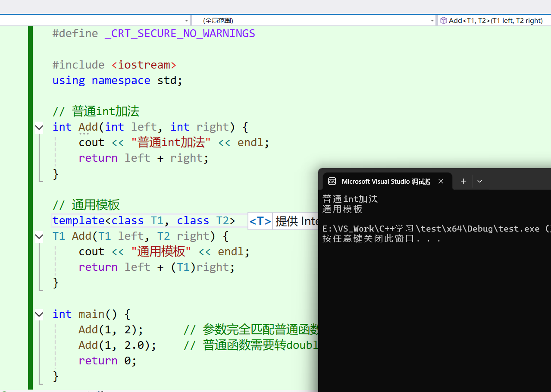The height and width of the screenshot is (392, 551).
Task: Click the E:\VS_Work test.exe path in console
Action: pos(436,229)
